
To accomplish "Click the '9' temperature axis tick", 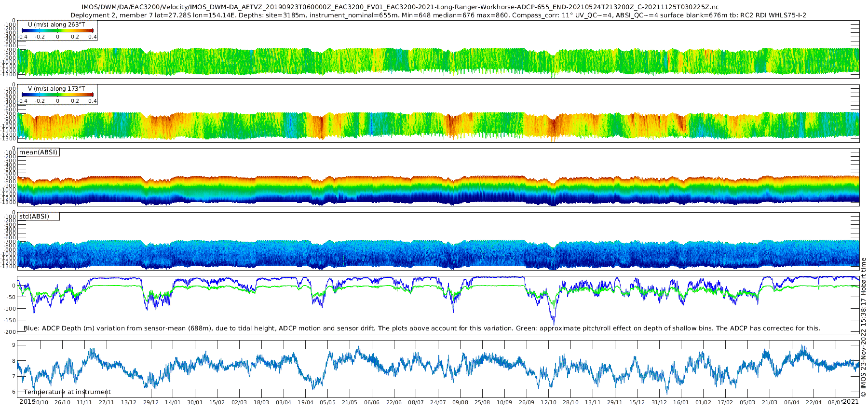I will click(14, 345).
